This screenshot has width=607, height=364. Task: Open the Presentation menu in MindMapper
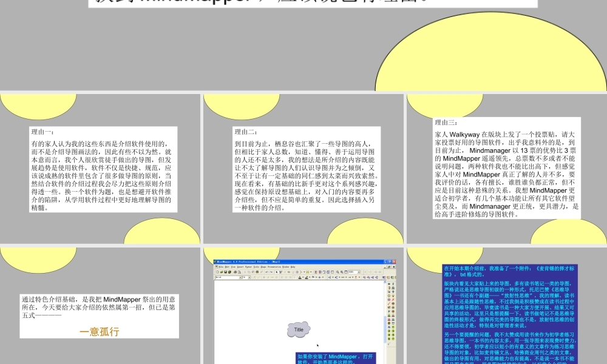[x=273, y=267]
